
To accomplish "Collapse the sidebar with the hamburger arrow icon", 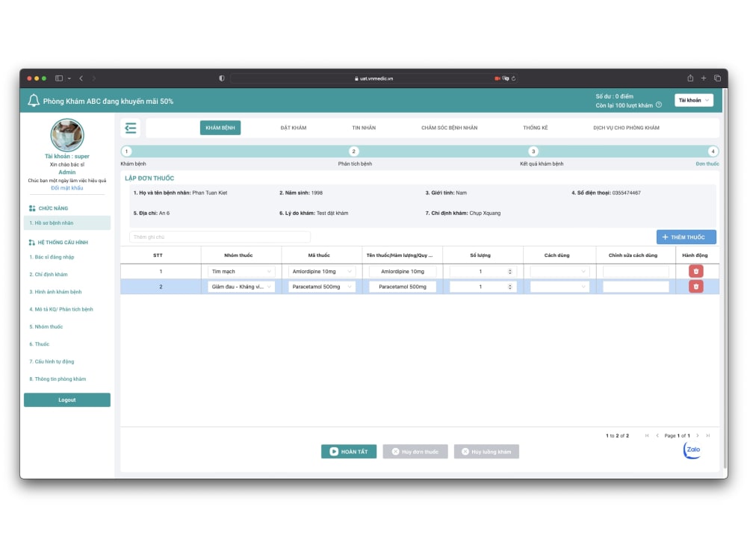I will [131, 128].
